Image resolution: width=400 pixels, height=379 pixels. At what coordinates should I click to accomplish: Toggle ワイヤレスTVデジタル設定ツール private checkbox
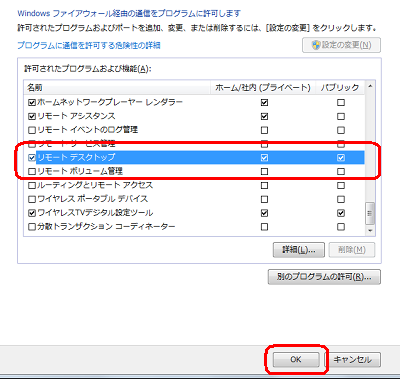coord(264,213)
